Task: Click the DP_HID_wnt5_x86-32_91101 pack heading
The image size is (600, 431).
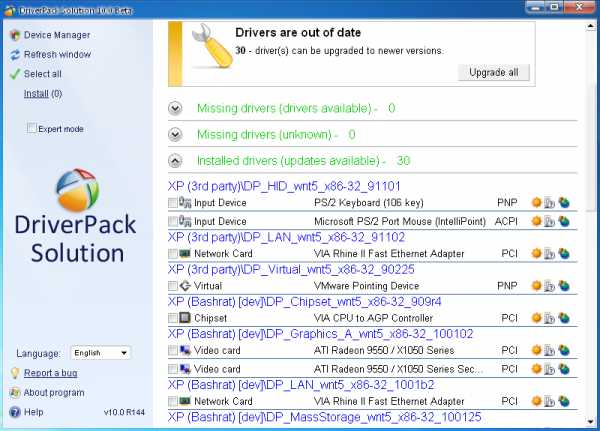Action: click(284, 186)
